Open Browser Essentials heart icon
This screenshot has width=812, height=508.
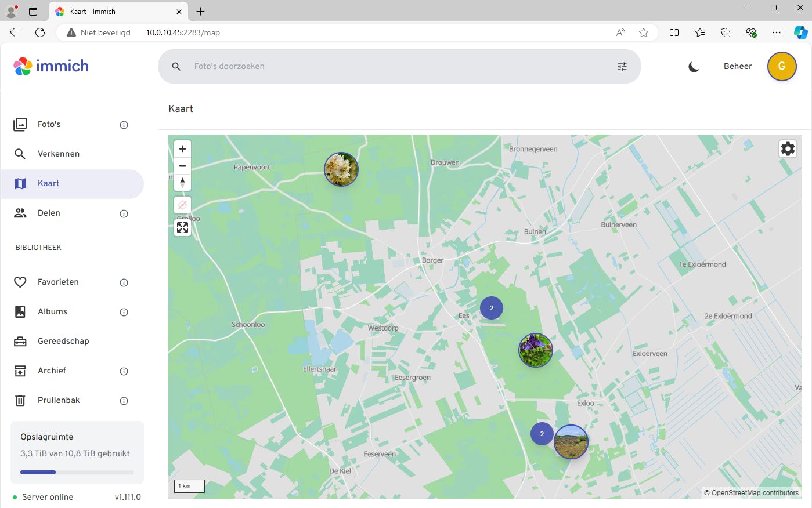coord(751,32)
